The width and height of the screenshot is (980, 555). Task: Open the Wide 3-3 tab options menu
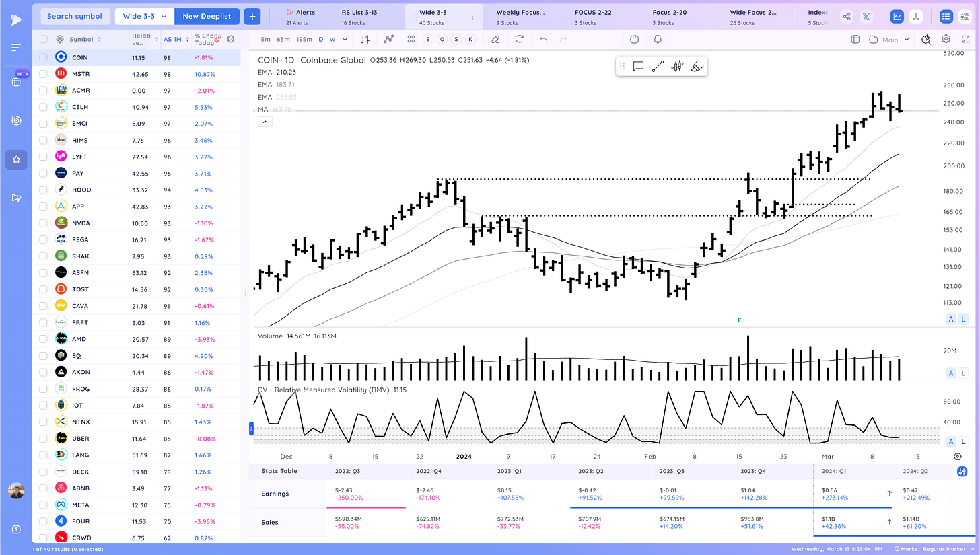pyautogui.click(x=473, y=16)
